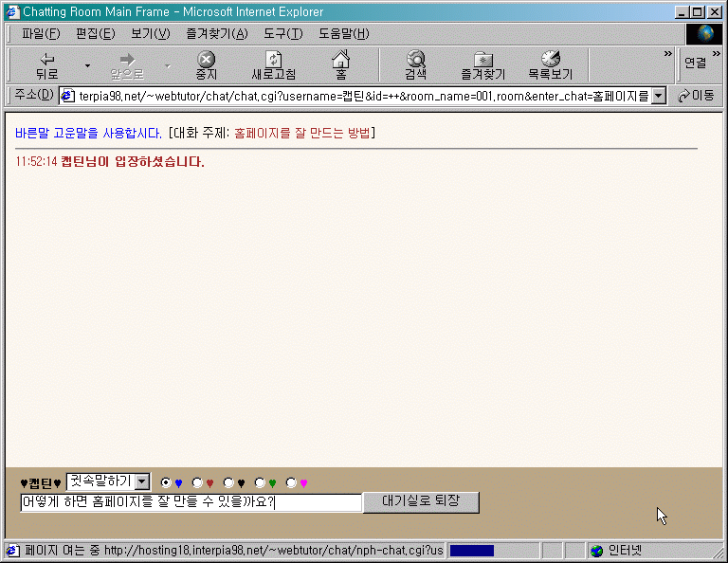Click the status bar page icon
Image resolution: width=728 pixels, height=563 pixels.
pyautogui.click(x=12, y=551)
